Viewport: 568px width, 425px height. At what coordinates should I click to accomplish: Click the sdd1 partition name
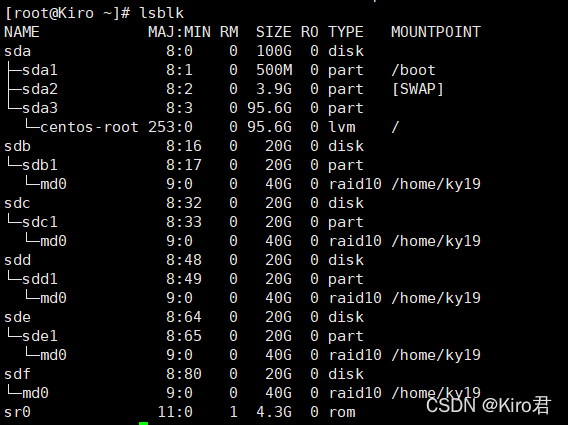click(x=40, y=279)
